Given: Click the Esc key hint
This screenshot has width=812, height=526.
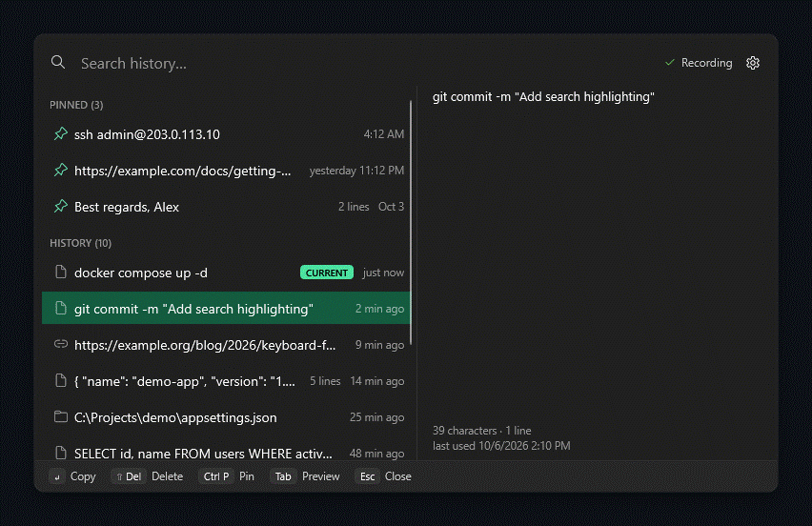Looking at the screenshot, I should tap(367, 476).
